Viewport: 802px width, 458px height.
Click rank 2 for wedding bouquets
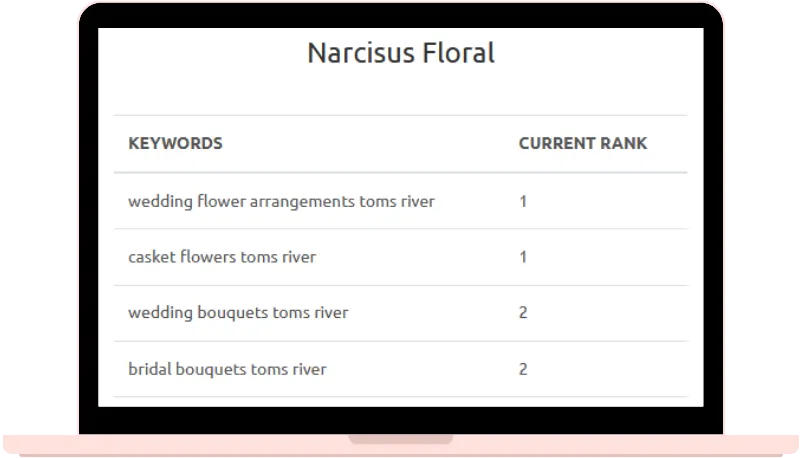coord(523,313)
